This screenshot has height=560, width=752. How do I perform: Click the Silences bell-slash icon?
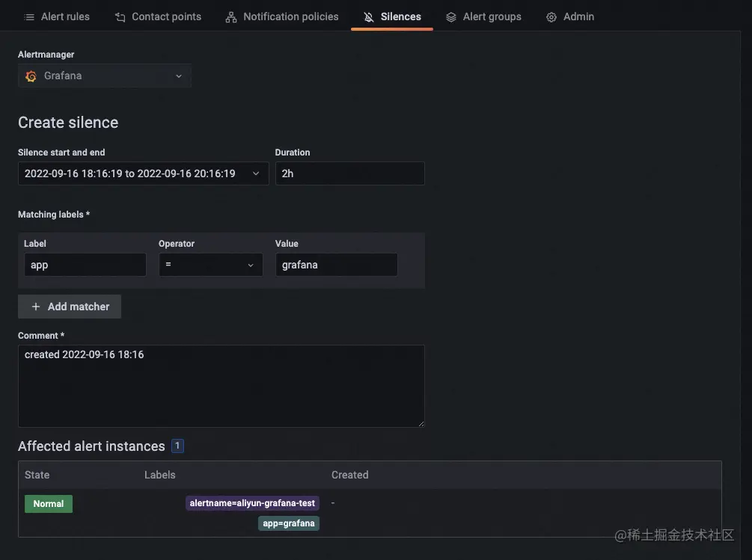pos(368,17)
